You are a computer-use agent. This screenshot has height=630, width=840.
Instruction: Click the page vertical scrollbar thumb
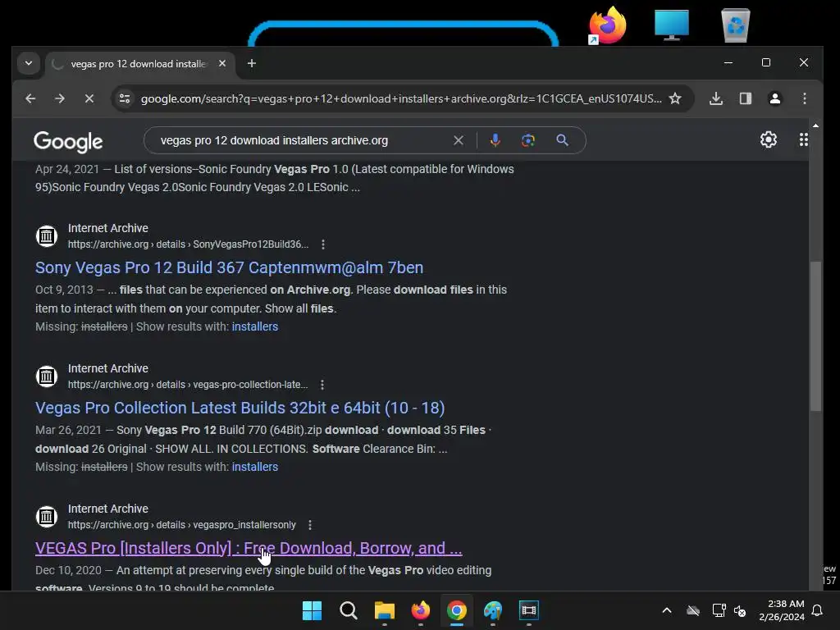tap(815, 336)
